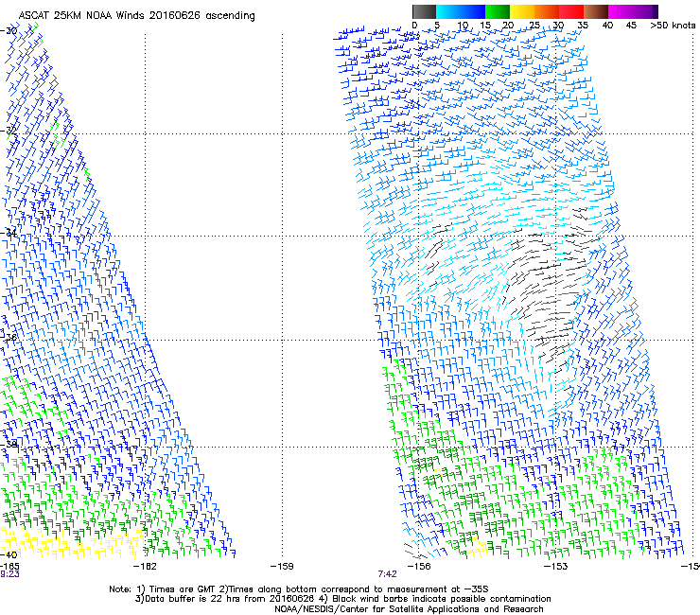The image size is (700, 615).
Task: Click the '-153' longitude axis label
Action: 556,567
